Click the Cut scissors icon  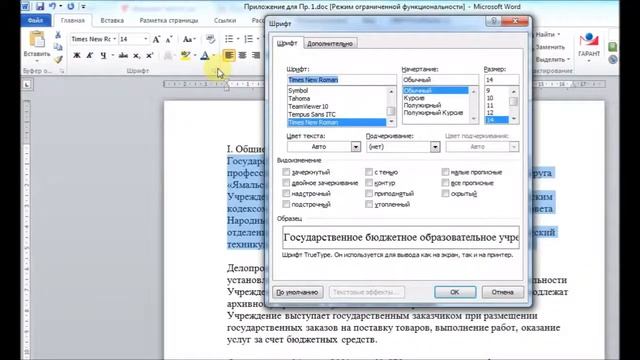tap(58, 36)
